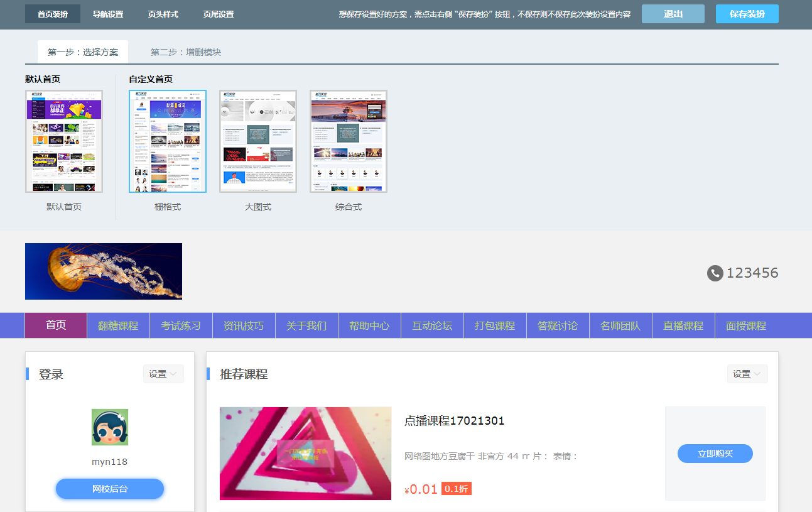The height and width of the screenshot is (512, 812).
Task: Open 网校后台 from the login panel
Action: click(x=110, y=489)
